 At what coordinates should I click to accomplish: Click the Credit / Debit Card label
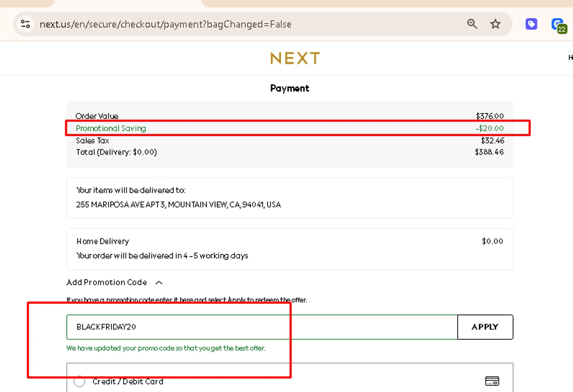[128, 381]
